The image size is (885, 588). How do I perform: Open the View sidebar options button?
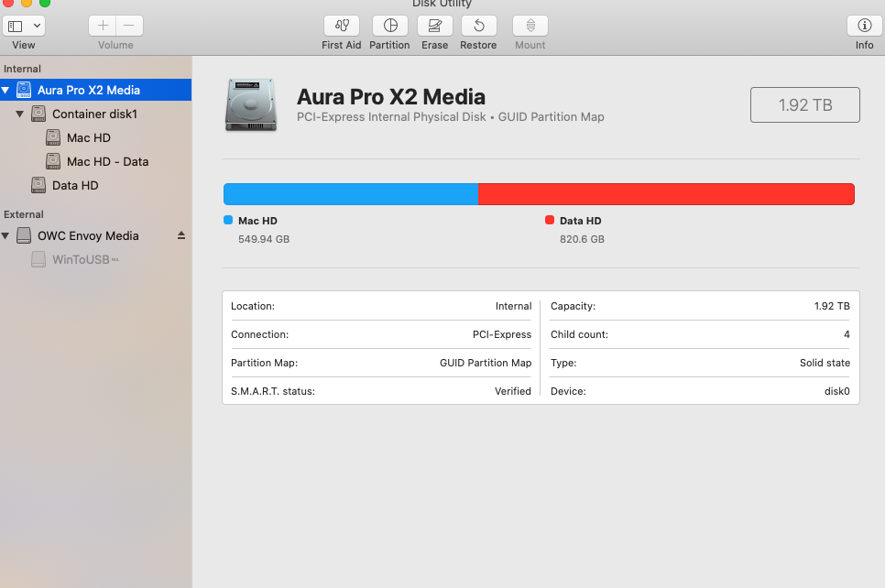[x=24, y=26]
